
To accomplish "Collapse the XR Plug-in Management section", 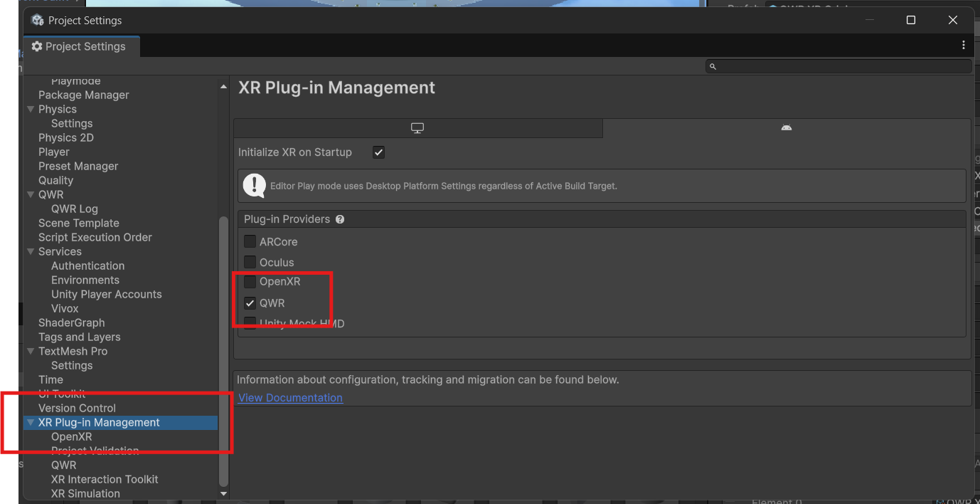I will click(31, 422).
